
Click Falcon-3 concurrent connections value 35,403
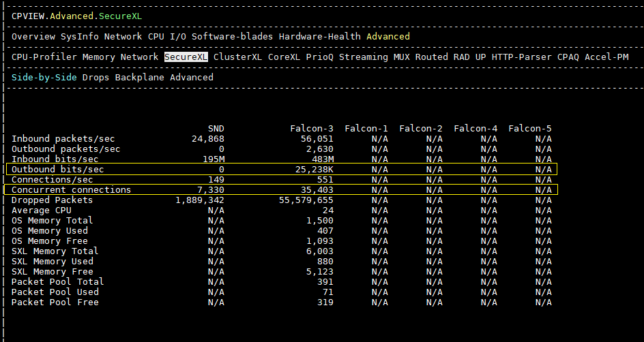click(317, 190)
